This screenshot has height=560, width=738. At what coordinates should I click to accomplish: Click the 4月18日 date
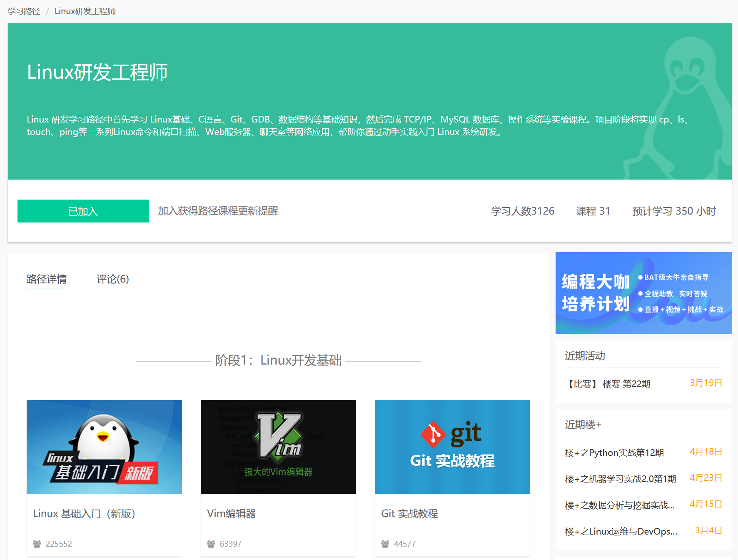tap(706, 452)
